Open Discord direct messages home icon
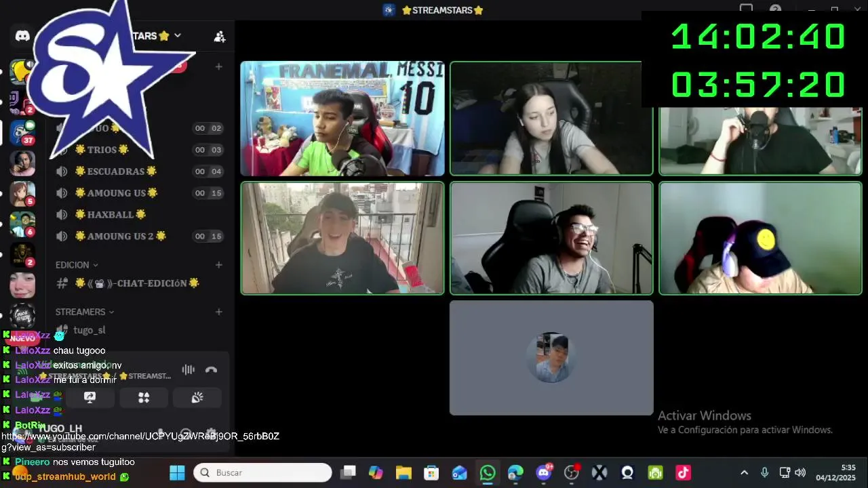 (22, 36)
